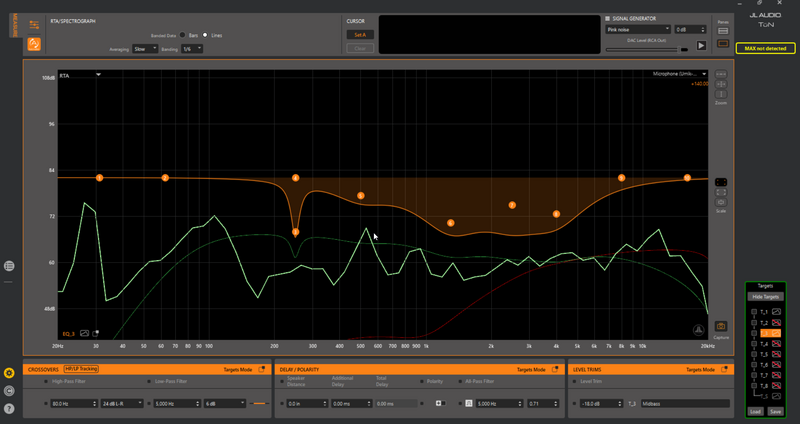This screenshot has width=800, height=424.
Task: Click the crossover line color swatch
Action: [x=260, y=404]
